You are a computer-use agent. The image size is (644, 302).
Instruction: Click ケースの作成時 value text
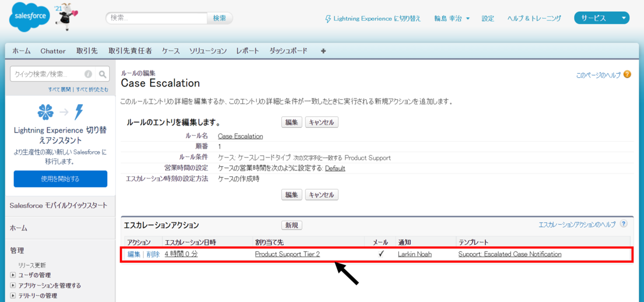[239, 178]
